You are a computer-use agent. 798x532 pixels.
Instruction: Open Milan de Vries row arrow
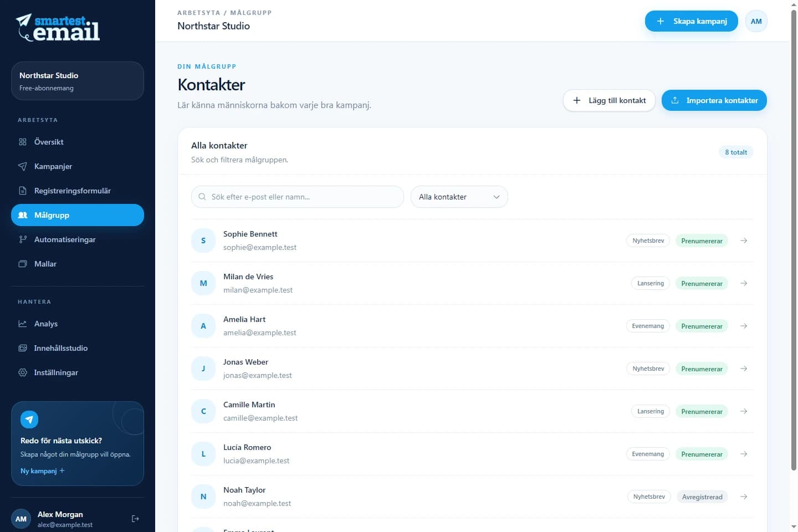(x=744, y=283)
